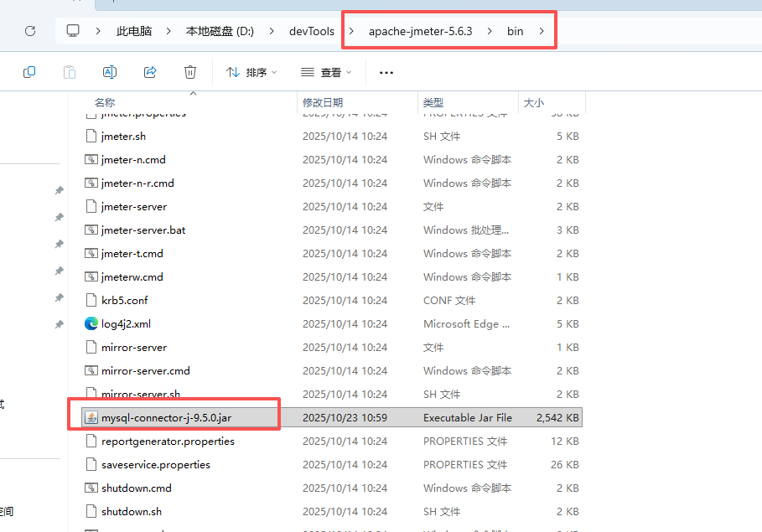
Task: Open the 排序 (Sort) dropdown
Action: (x=251, y=72)
